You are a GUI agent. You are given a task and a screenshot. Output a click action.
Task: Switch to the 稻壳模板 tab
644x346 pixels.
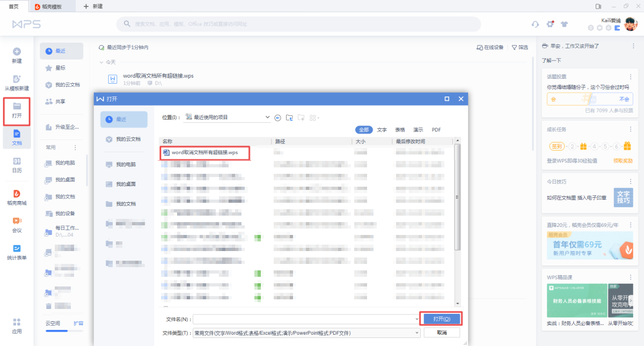(x=48, y=6)
